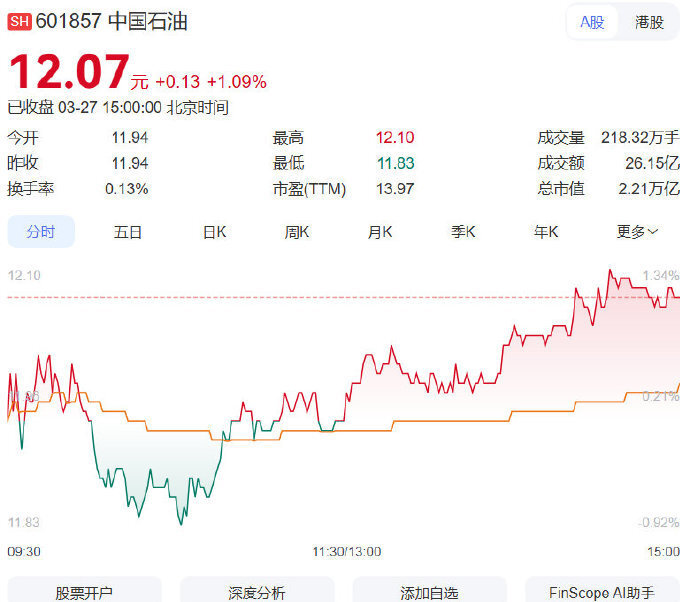Switch to 周K weekly chart

coord(297,232)
